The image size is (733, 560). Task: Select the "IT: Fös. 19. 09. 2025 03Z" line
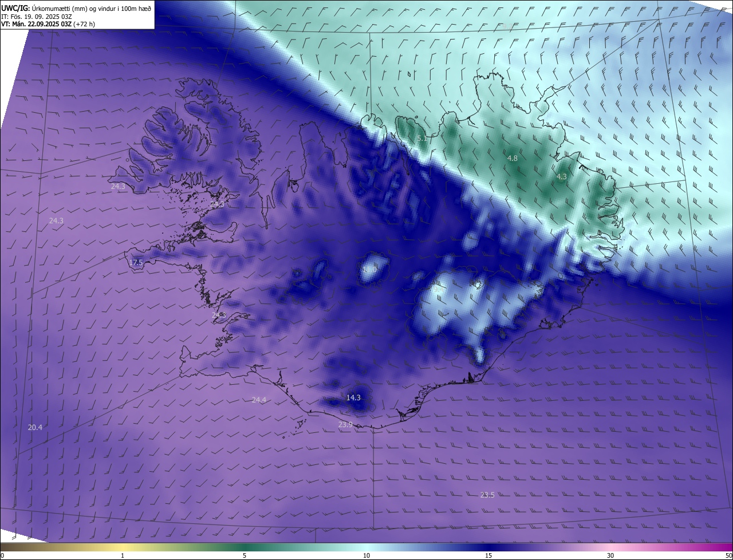36,16
